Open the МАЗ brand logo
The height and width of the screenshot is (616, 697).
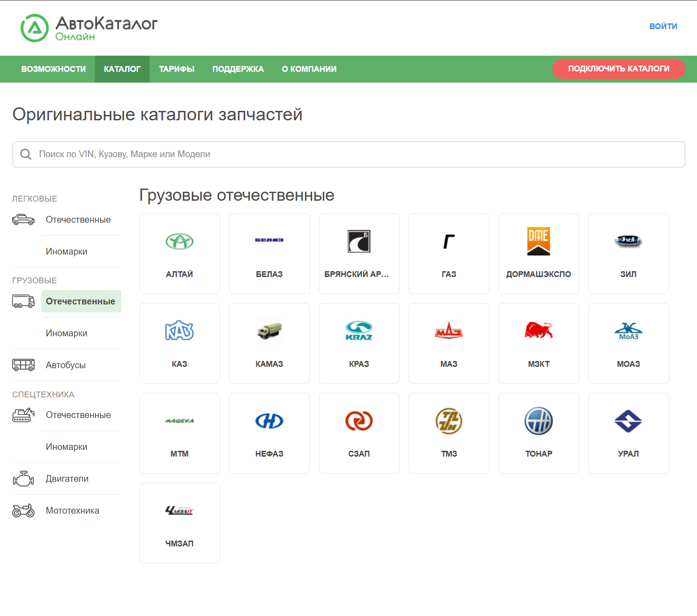[449, 330]
